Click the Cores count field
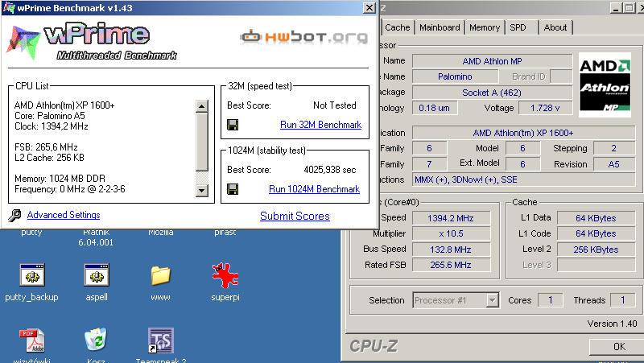This screenshot has width=644, height=363. pos(551,300)
